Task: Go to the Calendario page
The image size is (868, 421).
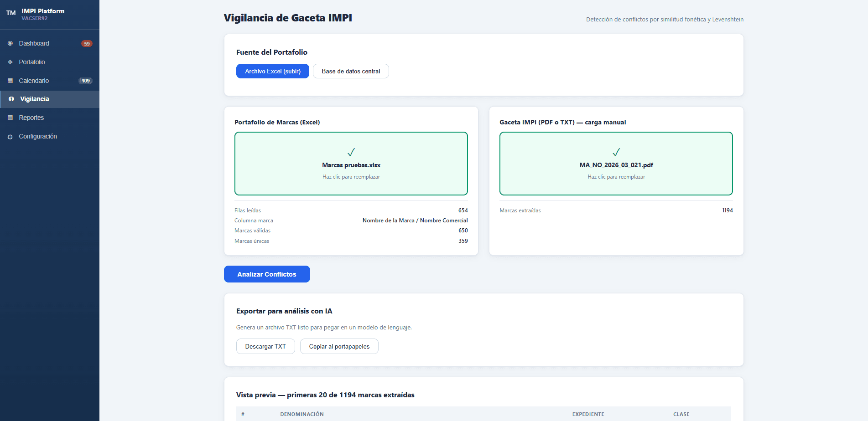Action: tap(50, 81)
